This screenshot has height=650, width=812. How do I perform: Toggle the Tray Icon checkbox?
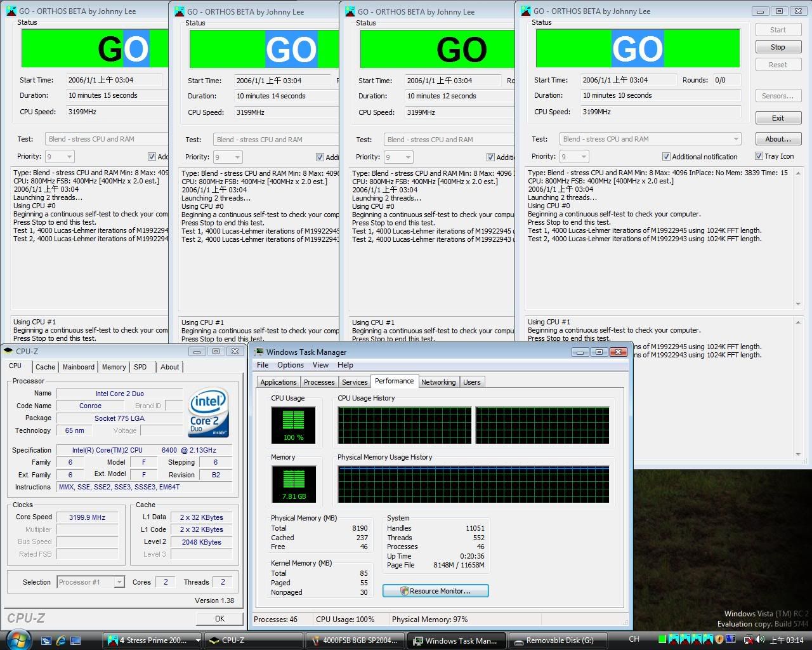tap(759, 156)
